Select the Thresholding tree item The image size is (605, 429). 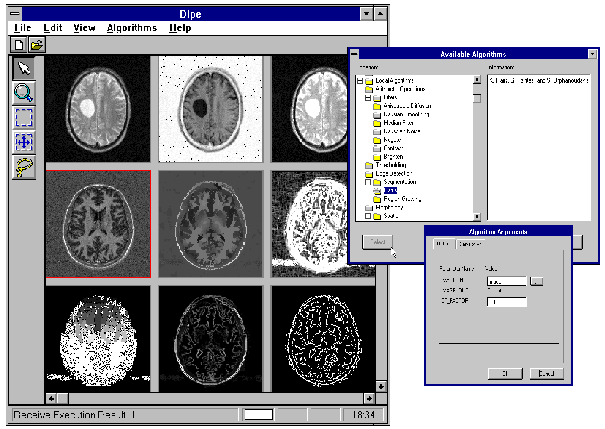[x=390, y=165]
